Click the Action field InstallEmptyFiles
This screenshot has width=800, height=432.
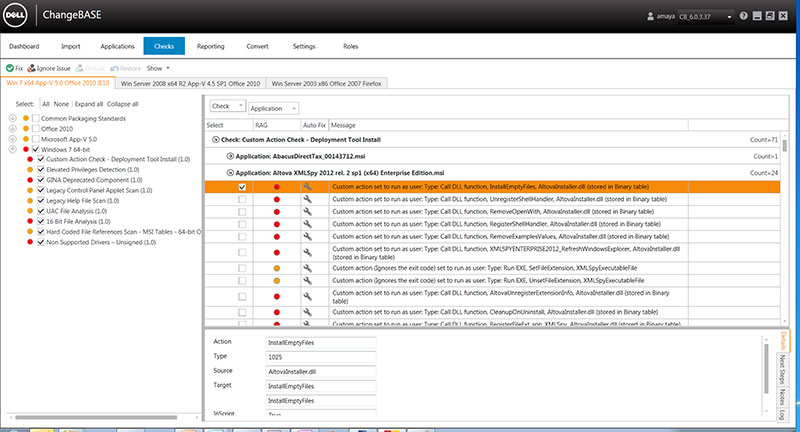321,343
